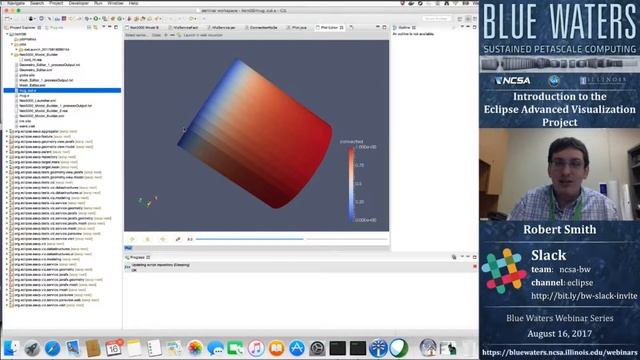
Task: Minimize the Progress view
Action: coord(468,257)
